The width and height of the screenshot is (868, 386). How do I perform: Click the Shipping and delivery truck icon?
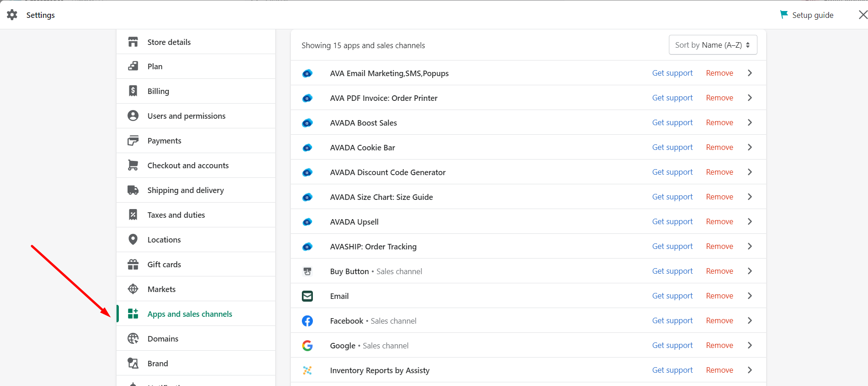(x=133, y=190)
